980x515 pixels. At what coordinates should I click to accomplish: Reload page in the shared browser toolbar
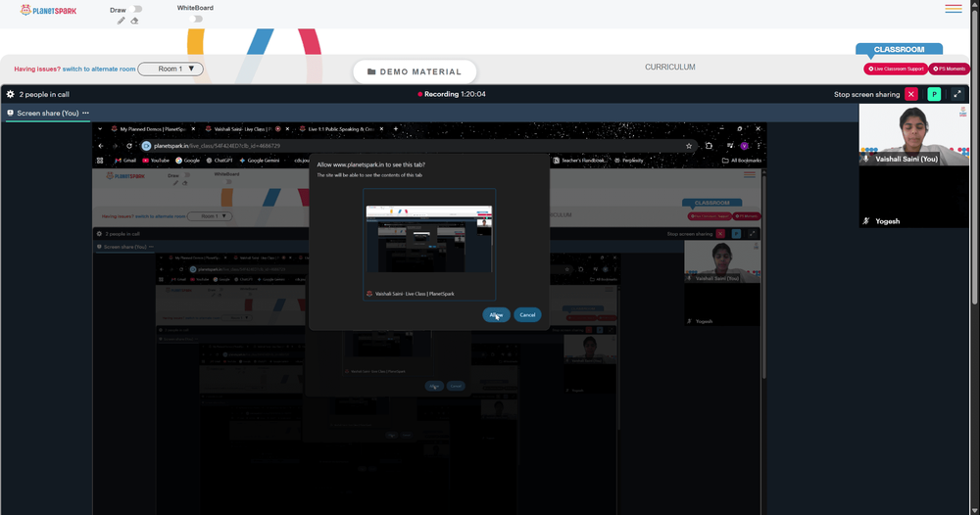(x=129, y=146)
